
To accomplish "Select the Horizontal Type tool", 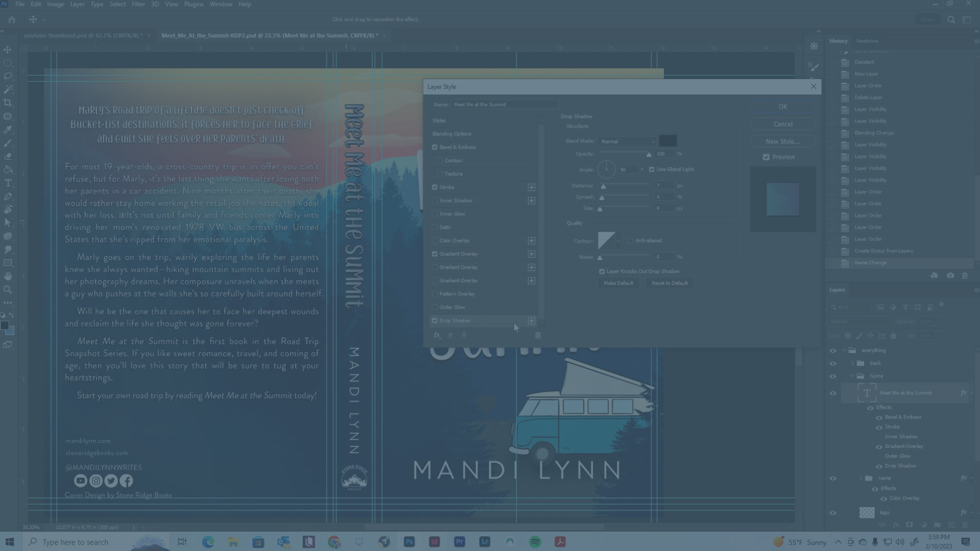I will point(8,183).
